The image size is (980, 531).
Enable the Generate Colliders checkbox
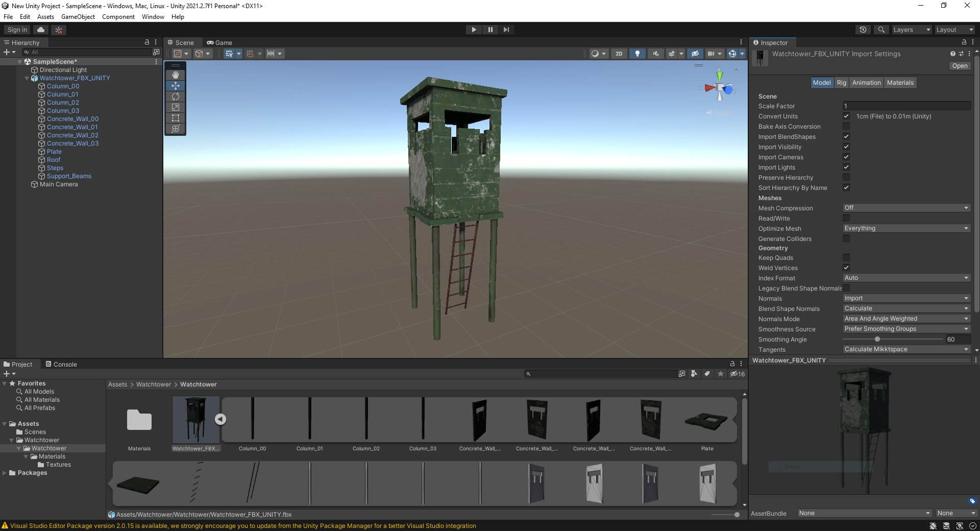[846, 239]
